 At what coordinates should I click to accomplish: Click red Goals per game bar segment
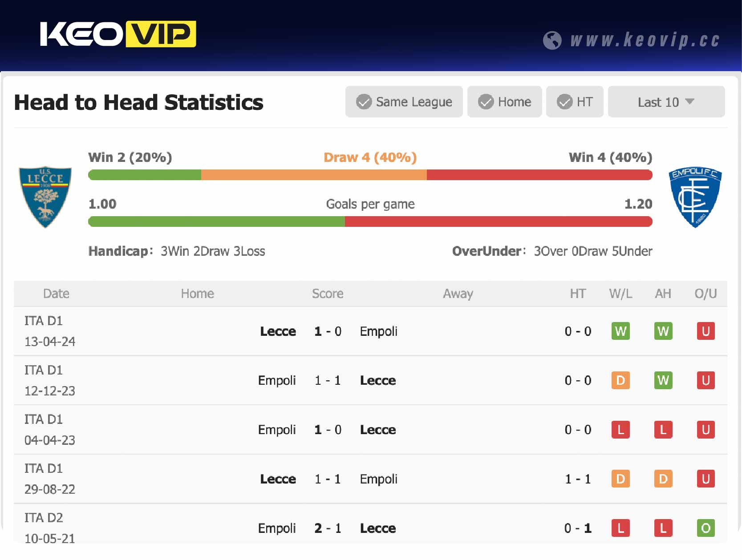tap(498, 222)
